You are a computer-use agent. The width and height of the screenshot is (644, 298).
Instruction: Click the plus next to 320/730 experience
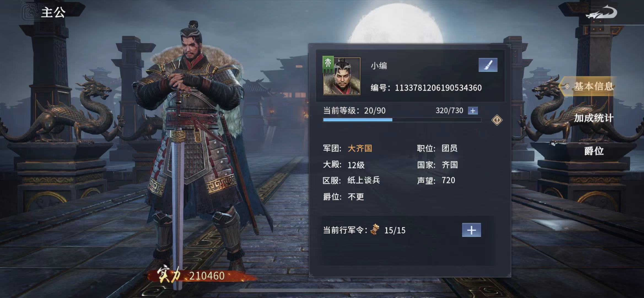(x=473, y=111)
